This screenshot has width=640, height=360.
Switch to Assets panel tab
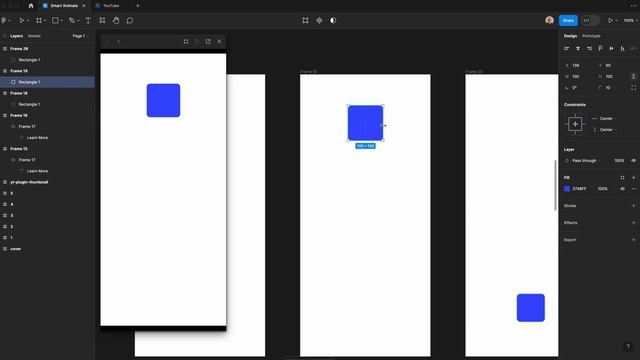coord(34,36)
